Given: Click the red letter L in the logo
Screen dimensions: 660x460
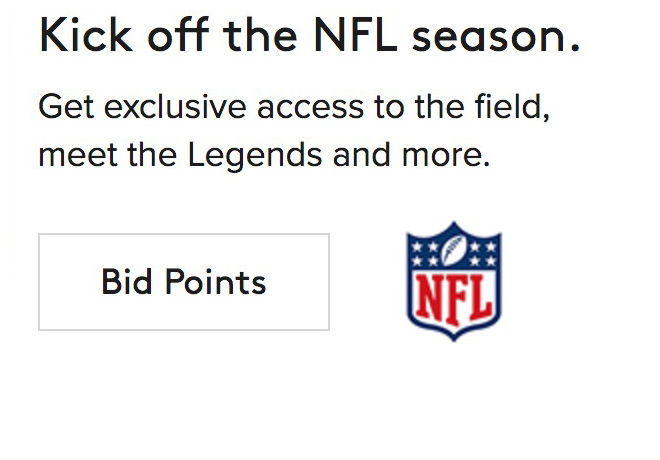Looking at the screenshot, I should (477, 295).
